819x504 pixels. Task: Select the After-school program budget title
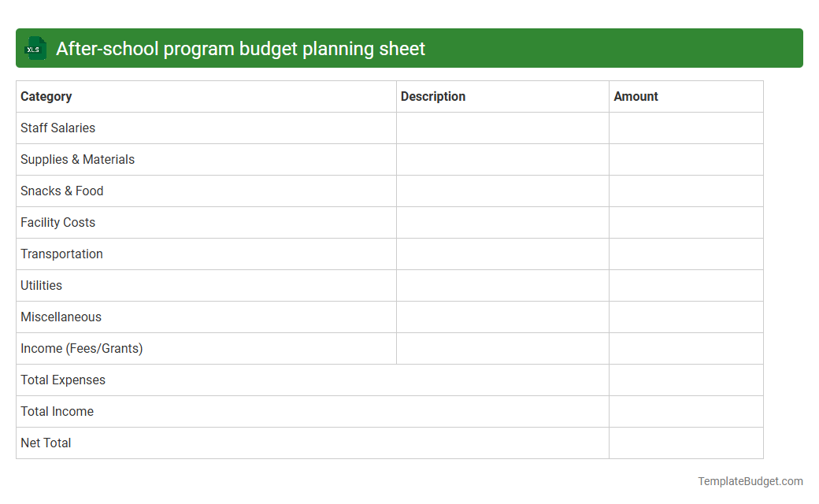[239, 48]
